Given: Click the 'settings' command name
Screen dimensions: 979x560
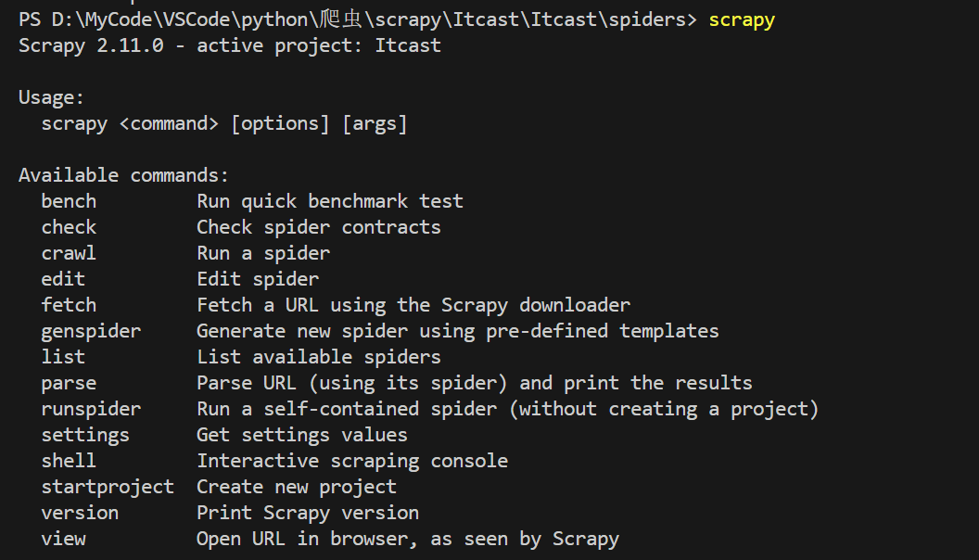Looking at the screenshot, I should 85,435.
